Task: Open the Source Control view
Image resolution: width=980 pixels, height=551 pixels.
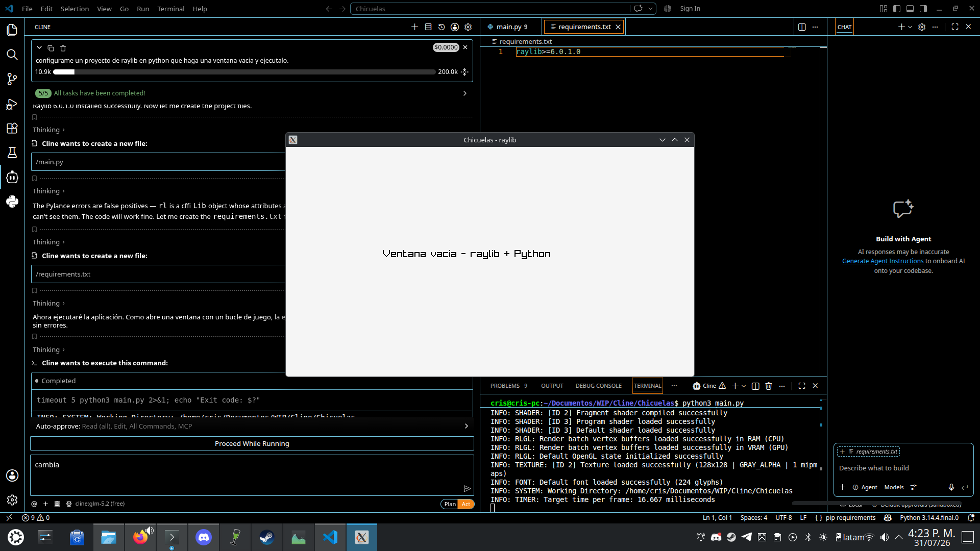Action: coord(12,79)
